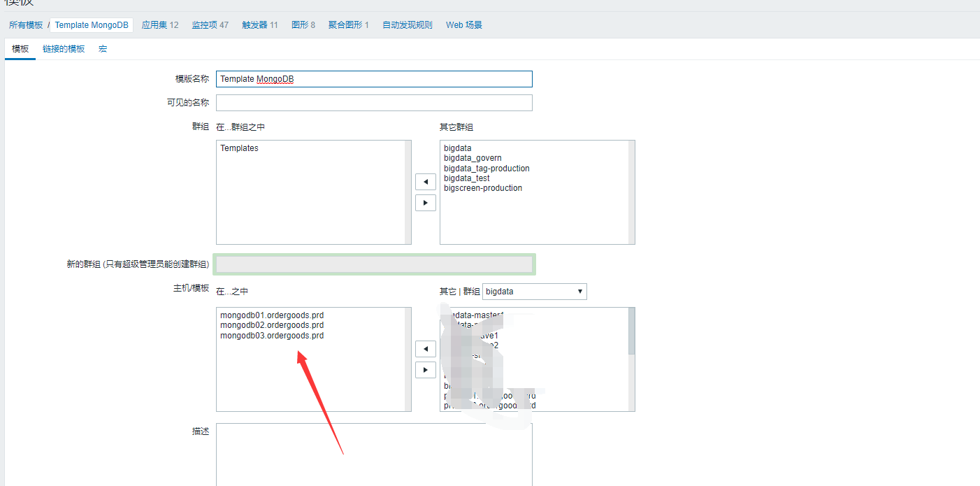
Task: Move selected group right to other groups
Action: tap(426, 203)
